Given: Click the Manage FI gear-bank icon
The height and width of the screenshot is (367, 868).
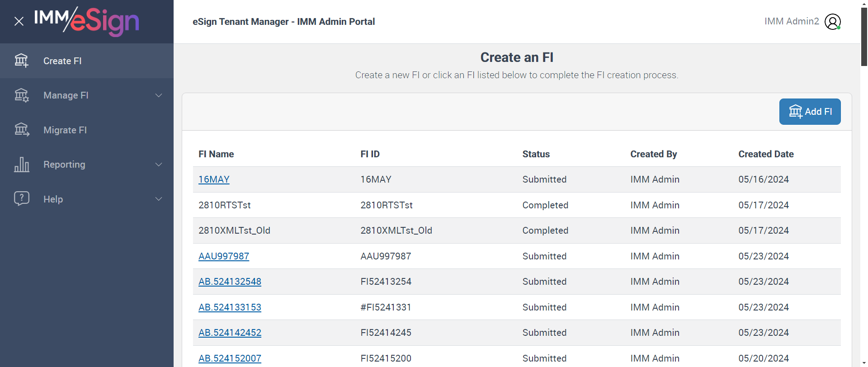Looking at the screenshot, I should pos(21,95).
